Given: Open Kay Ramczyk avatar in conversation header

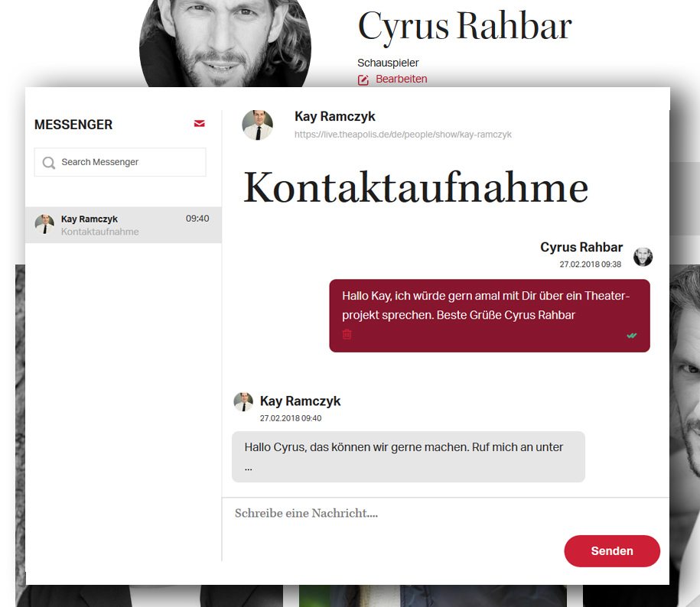Looking at the screenshot, I should click(257, 125).
